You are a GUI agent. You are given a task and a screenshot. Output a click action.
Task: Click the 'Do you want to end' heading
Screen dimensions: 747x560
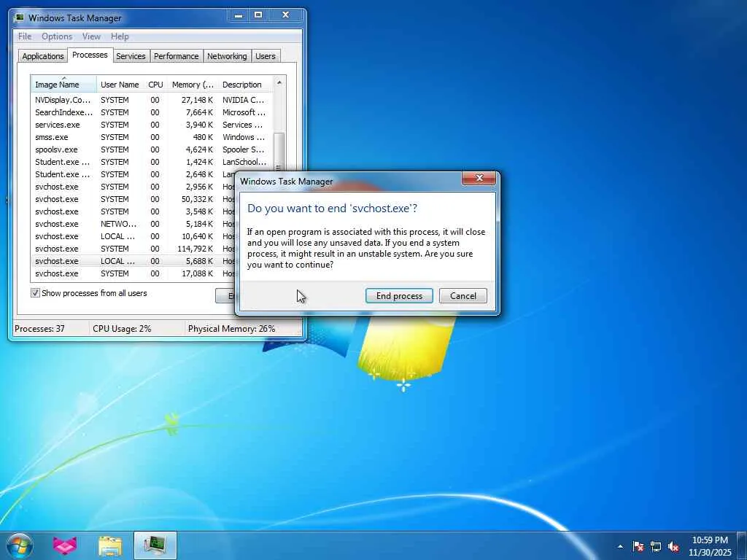(x=332, y=208)
